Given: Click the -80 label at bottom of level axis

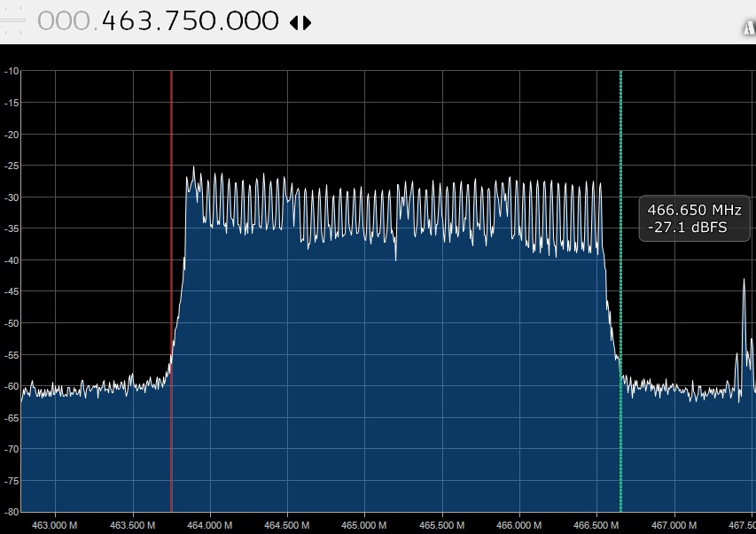Looking at the screenshot, I should point(10,512).
